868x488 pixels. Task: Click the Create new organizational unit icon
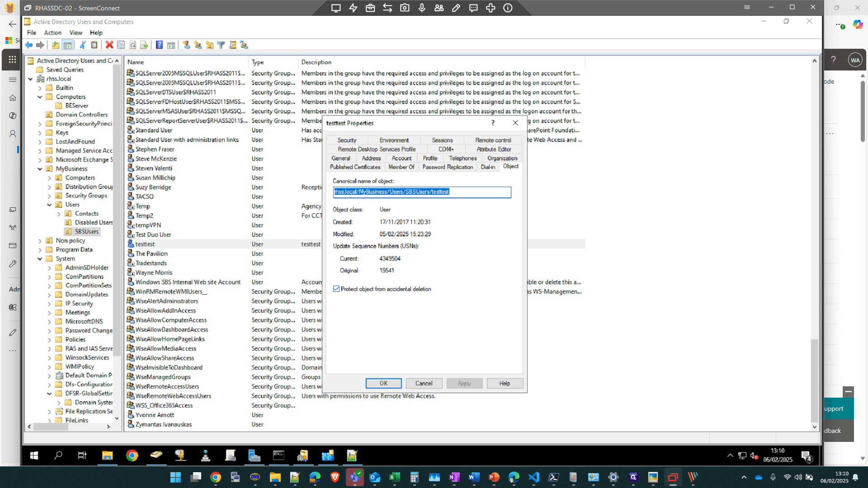[x=210, y=45]
